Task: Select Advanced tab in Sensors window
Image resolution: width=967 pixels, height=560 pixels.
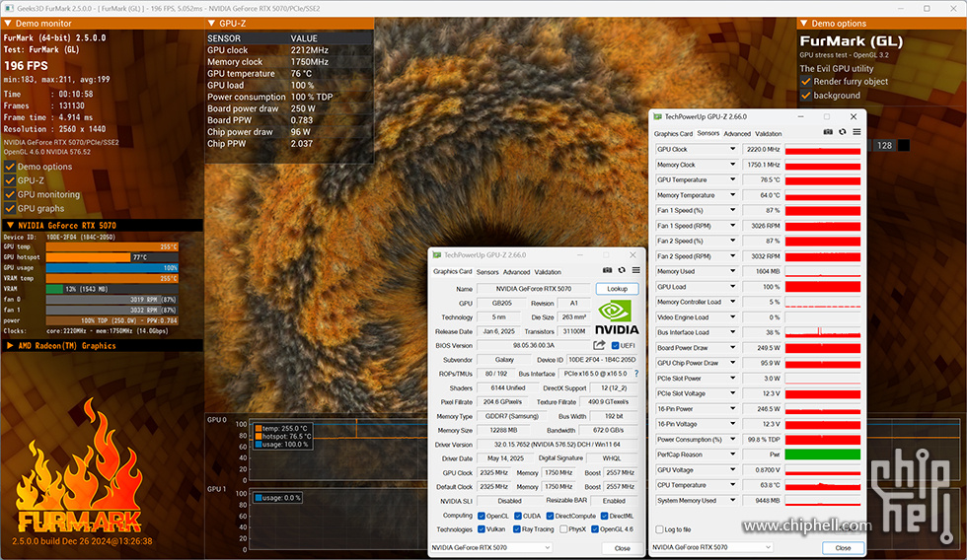Action: click(737, 134)
